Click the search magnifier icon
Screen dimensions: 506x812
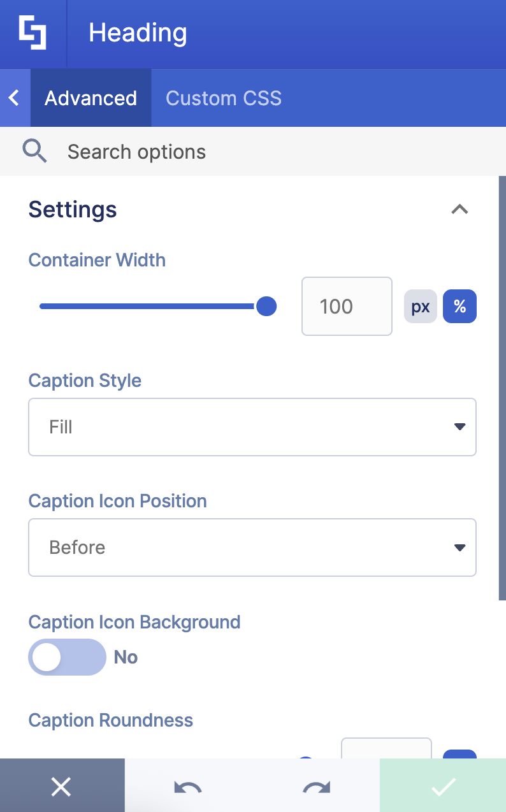35,151
